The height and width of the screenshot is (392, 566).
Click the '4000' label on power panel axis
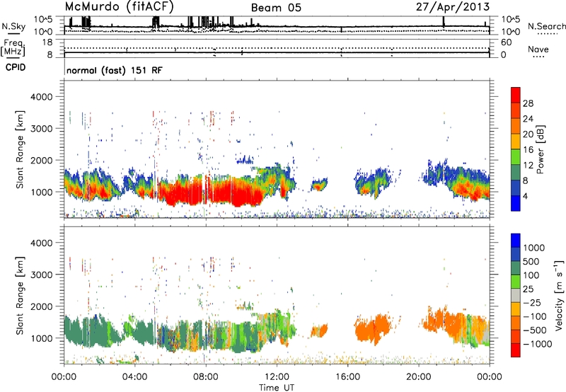point(41,97)
